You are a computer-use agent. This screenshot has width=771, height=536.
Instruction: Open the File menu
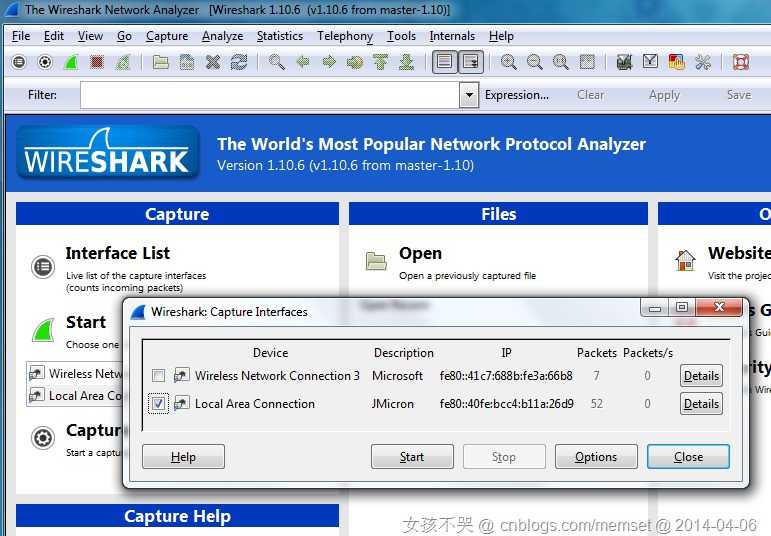pos(21,36)
